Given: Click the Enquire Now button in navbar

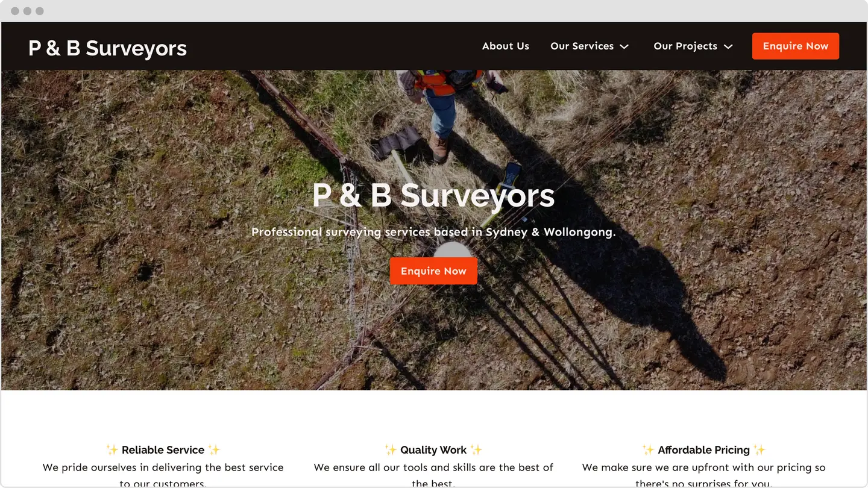Looking at the screenshot, I should (x=796, y=46).
